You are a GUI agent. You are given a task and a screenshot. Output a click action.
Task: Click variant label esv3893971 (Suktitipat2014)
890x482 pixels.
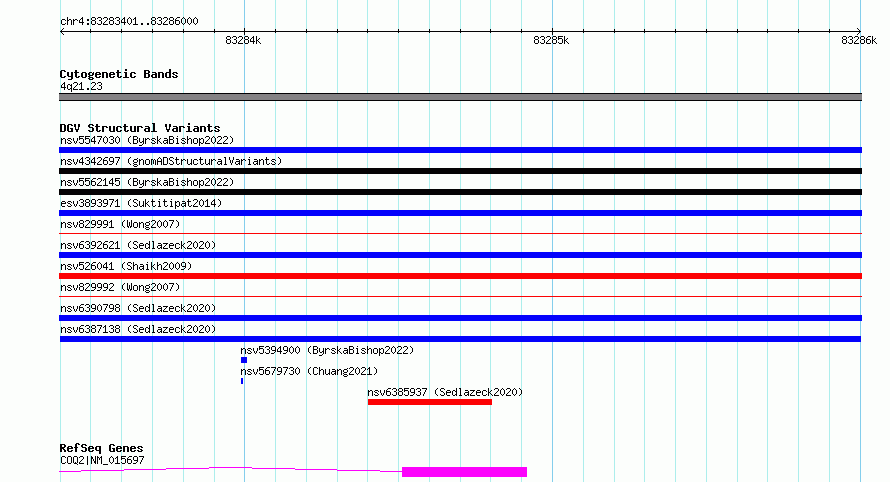tap(141, 203)
